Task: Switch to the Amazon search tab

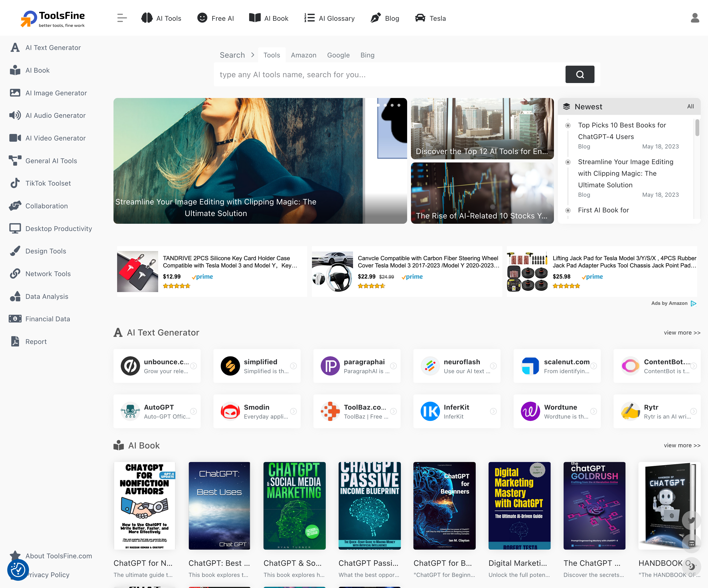Action: pos(304,55)
